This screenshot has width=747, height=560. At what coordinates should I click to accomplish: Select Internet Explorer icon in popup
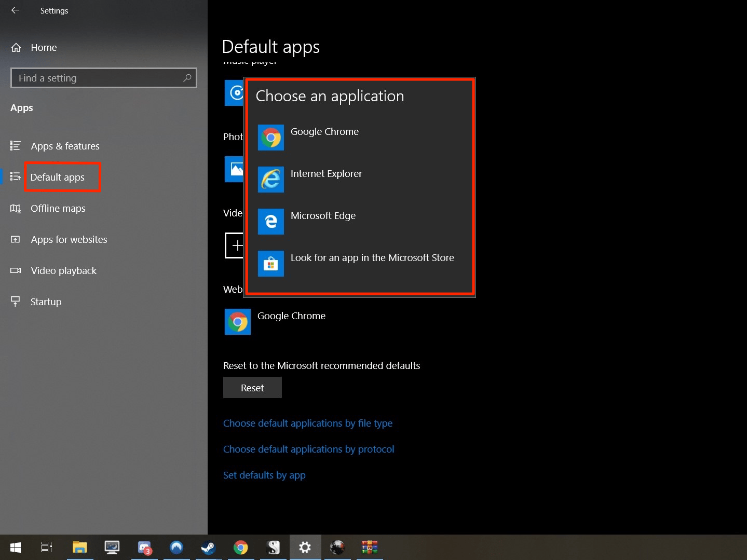click(270, 180)
